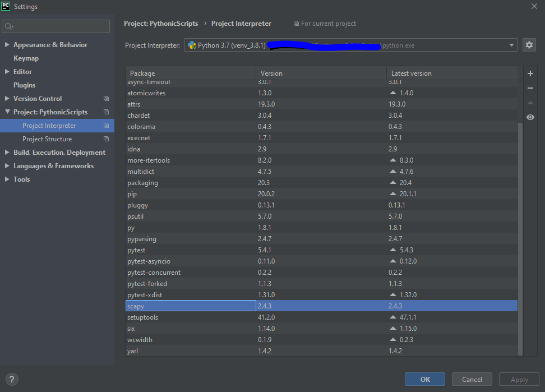545x392 pixels.
Task: Select Project Interpreter in sidebar
Action: click(x=57, y=126)
